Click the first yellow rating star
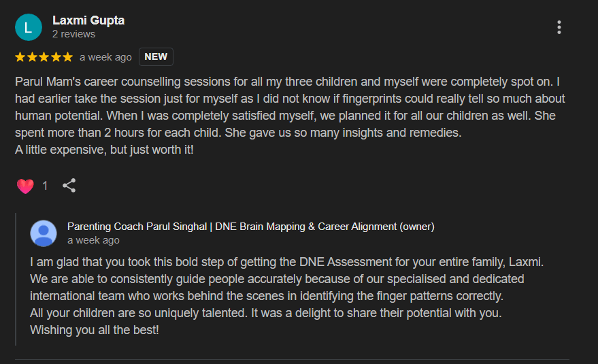 pyautogui.click(x=20, y=57)
